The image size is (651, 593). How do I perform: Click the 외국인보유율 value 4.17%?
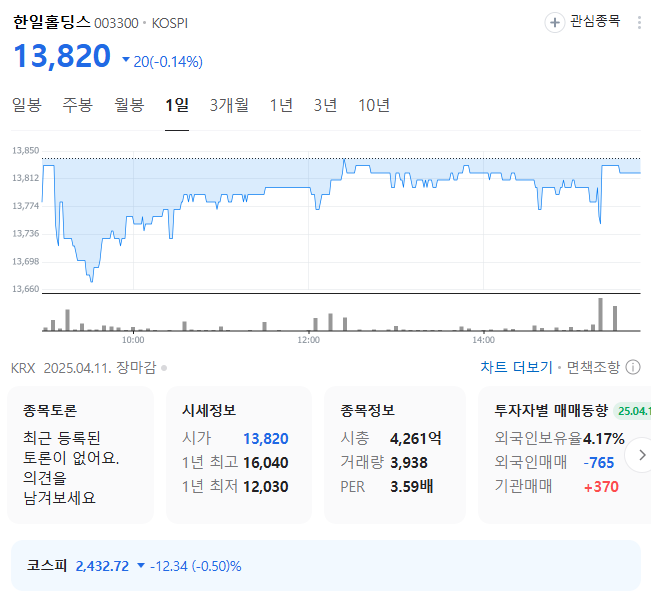[604, 439]
